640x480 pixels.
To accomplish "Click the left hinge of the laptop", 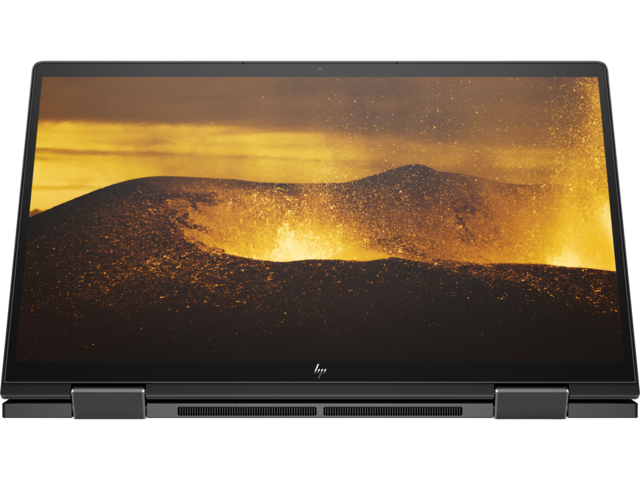I will coord(108,403).
